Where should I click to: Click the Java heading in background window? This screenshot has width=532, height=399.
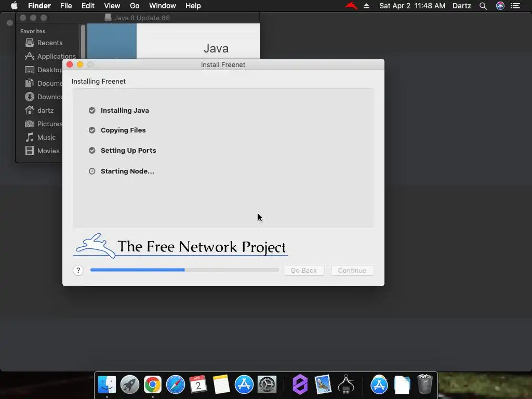(216, 48)
